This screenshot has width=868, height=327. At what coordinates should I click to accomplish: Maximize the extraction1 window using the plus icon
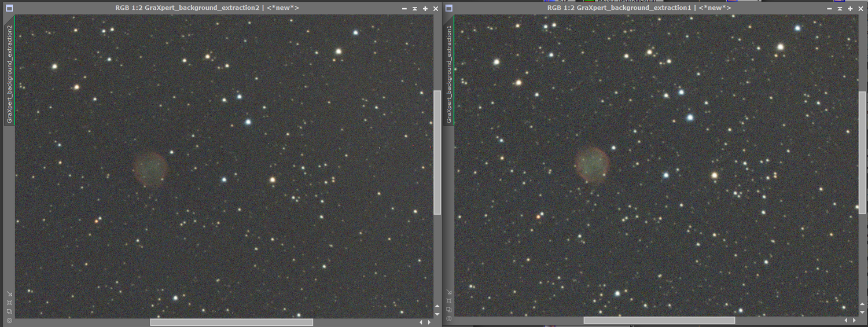(x=850, y=9)
